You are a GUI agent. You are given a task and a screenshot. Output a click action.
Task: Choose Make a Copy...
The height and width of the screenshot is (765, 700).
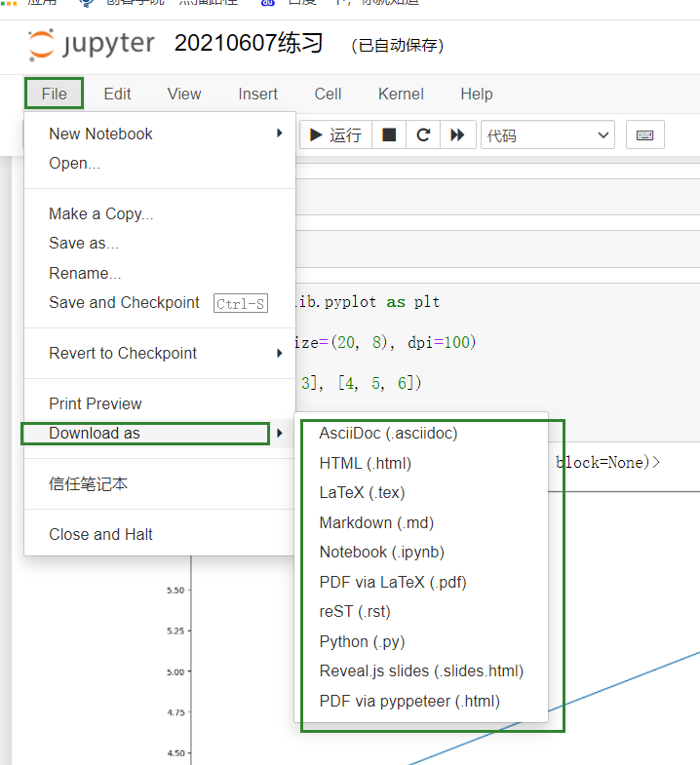pos(160,213)
